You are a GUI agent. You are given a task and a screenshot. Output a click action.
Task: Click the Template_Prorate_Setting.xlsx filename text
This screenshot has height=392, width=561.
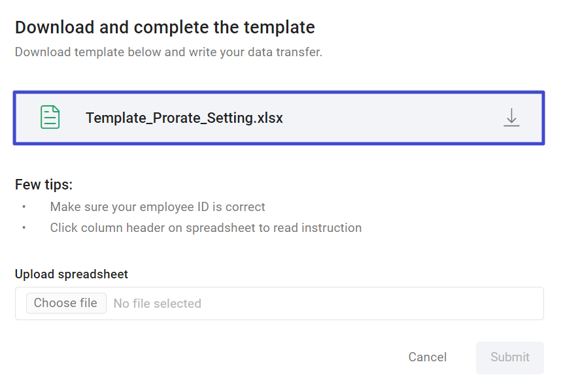(184, 118)
